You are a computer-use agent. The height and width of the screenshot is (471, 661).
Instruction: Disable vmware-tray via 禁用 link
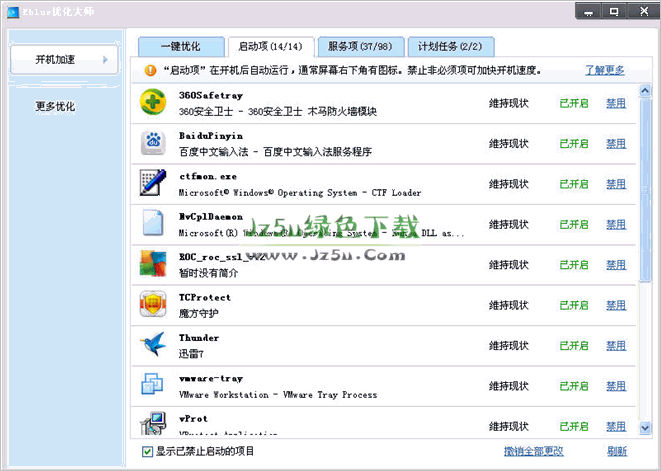[616, 386]
